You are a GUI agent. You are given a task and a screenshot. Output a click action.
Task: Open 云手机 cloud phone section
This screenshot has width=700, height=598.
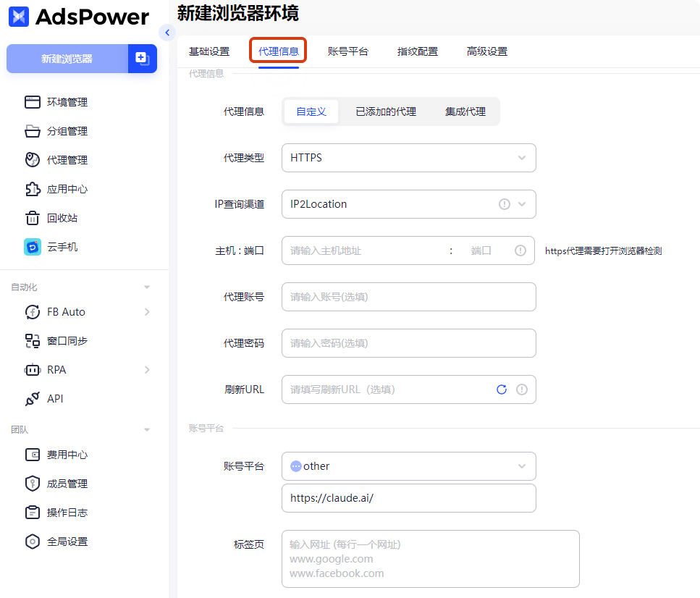point(62,247)
